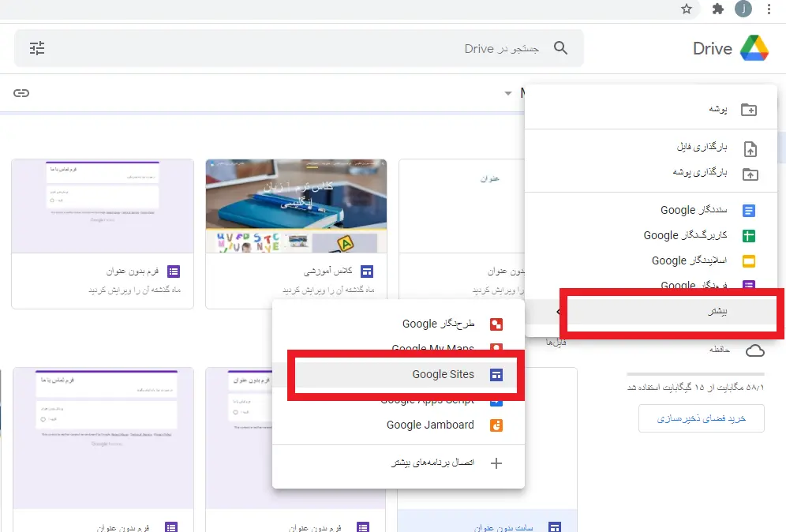
Task: Choose Google Jamboard from the submenu
Action: (x=430, y=425)
